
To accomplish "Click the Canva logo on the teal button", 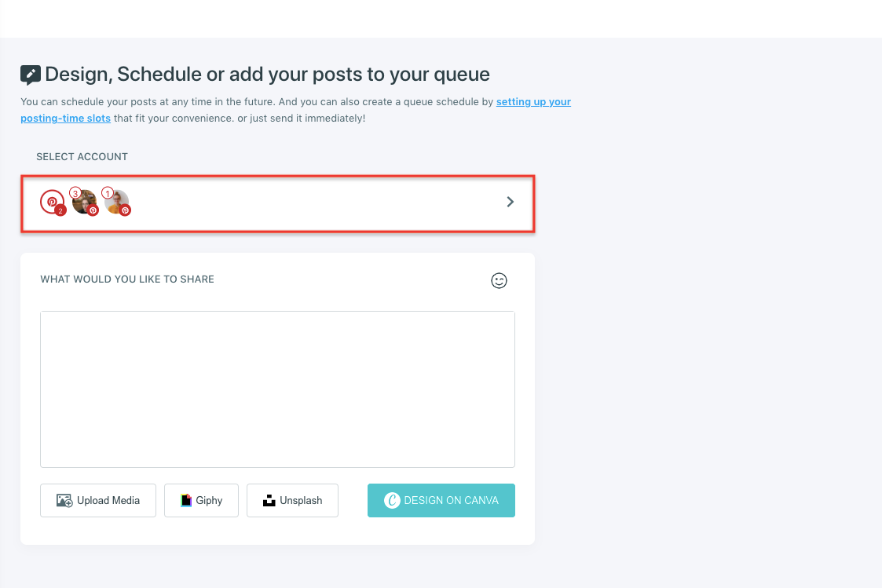I will (x=392, y=500).
